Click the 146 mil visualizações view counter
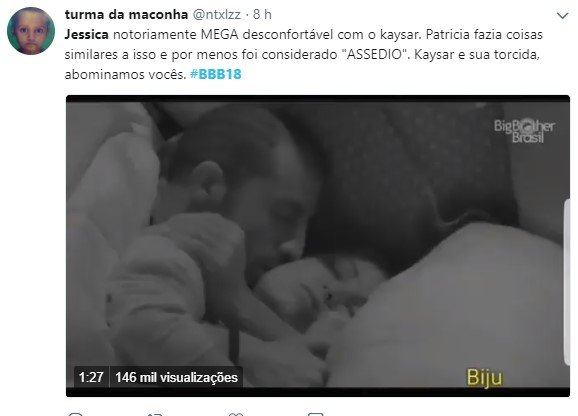The image size is (578, 416). click(176, 377)
